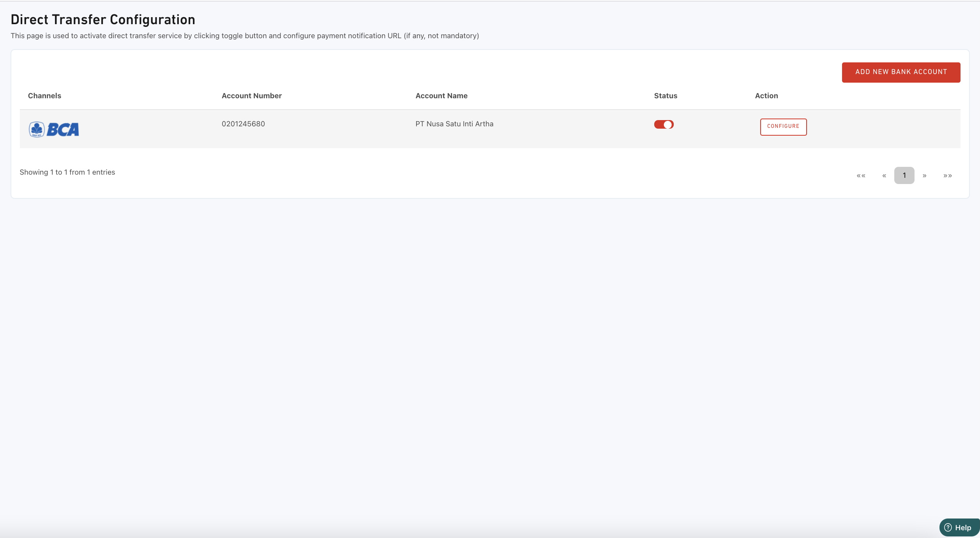This screenshot has width=980, height=538.
Task: Click the page description about toggle button
Action: click(x=245, y=36)
